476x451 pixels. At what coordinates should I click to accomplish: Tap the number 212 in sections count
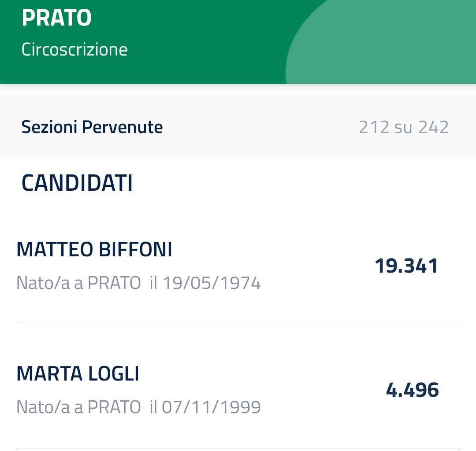(374, 127)
